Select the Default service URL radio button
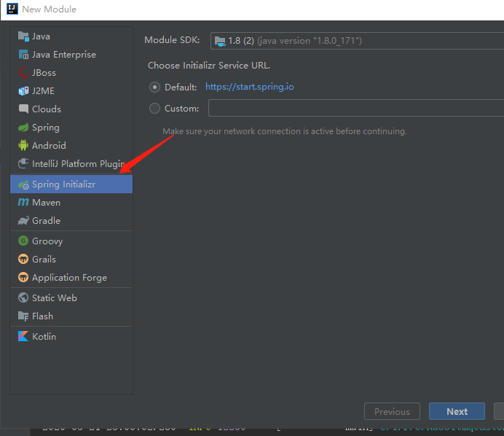Screen dimensions: 504x436 click(154, 87)
